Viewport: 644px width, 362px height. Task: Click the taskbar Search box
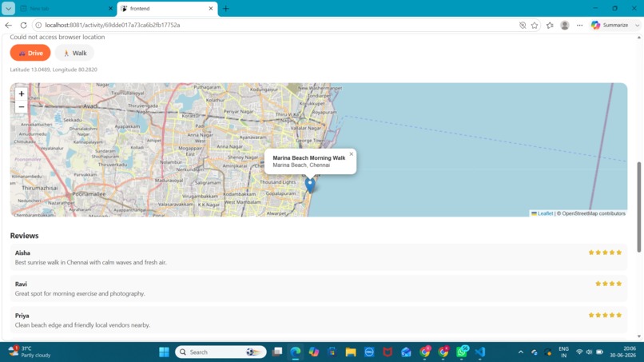(221, 352)
